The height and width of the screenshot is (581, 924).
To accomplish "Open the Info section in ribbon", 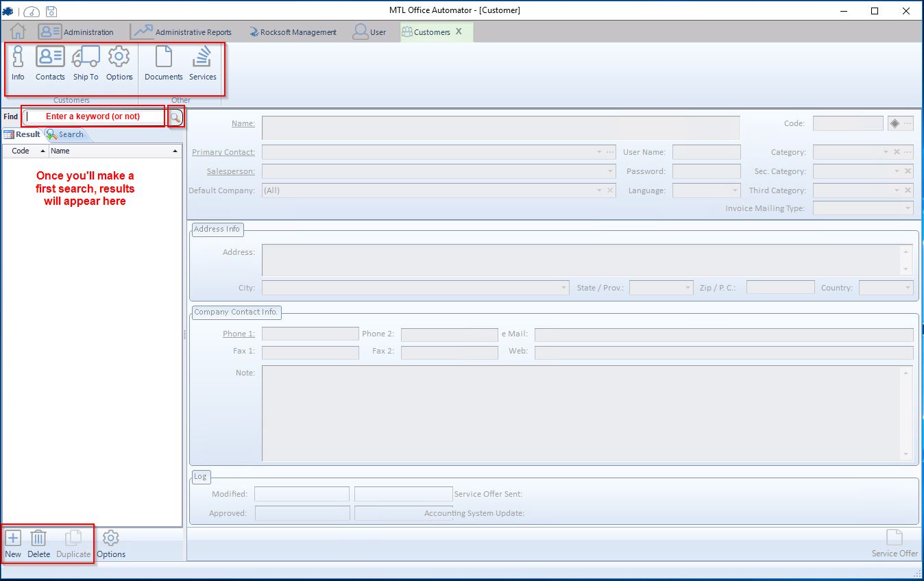I will [18, 63].
